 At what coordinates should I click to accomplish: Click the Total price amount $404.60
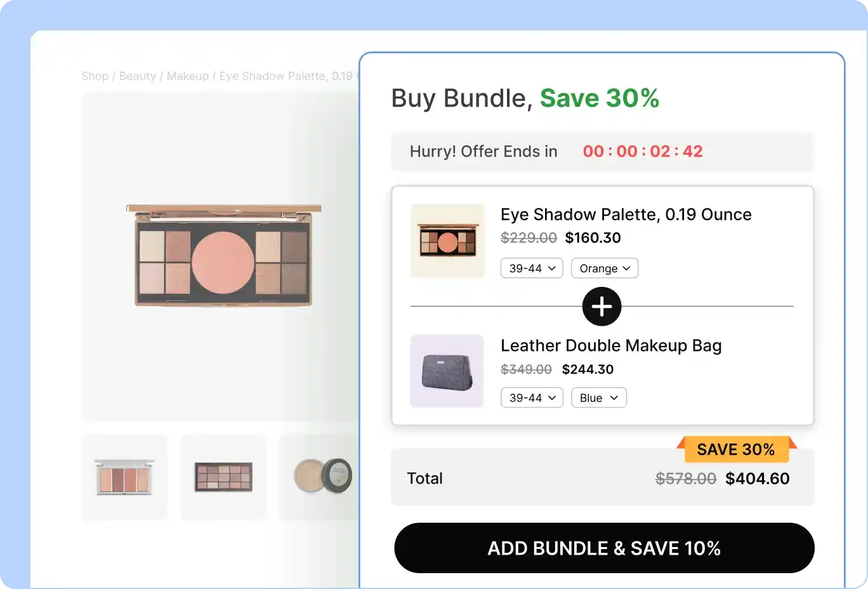click(x=758, y=478)
